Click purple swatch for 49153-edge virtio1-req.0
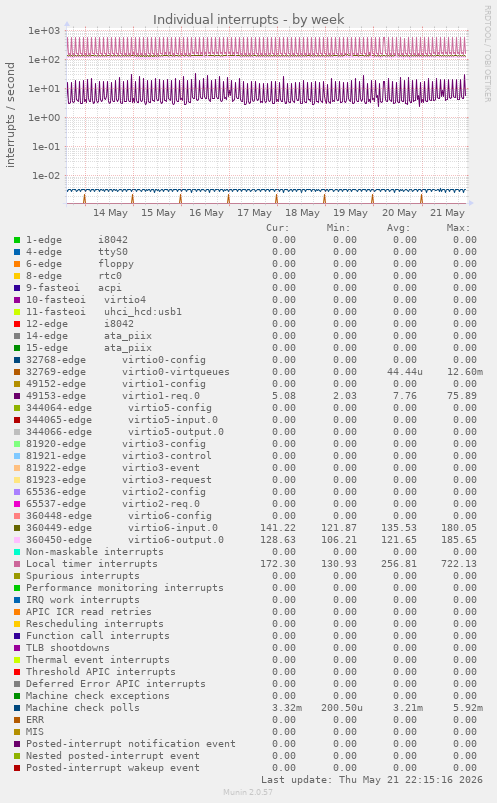497x803 pixels. point(17,396)
